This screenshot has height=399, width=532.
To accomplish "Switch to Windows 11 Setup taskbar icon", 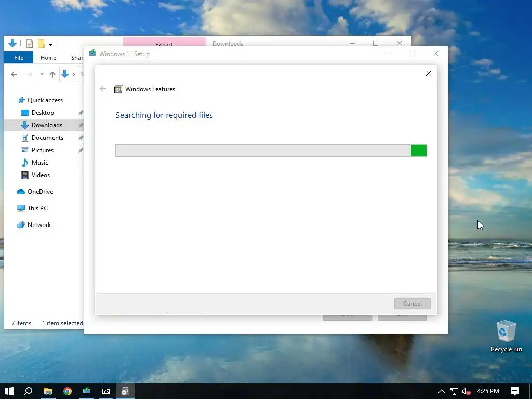I will (87, 391).
